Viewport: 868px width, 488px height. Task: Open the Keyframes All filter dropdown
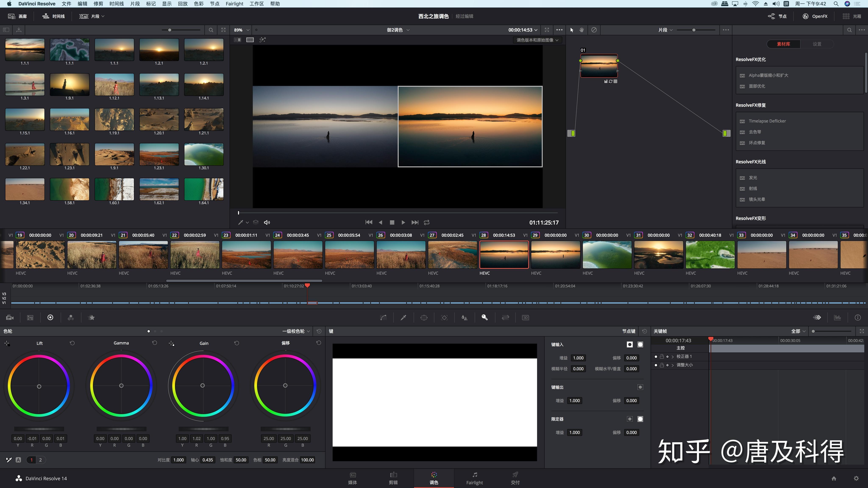798,331
